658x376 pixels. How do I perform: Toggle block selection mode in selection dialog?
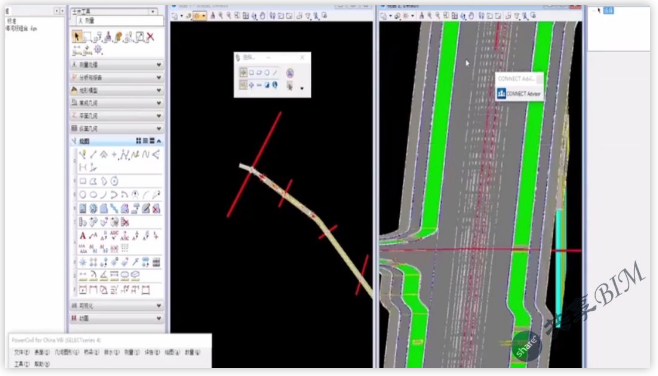(x=251, y=73)
